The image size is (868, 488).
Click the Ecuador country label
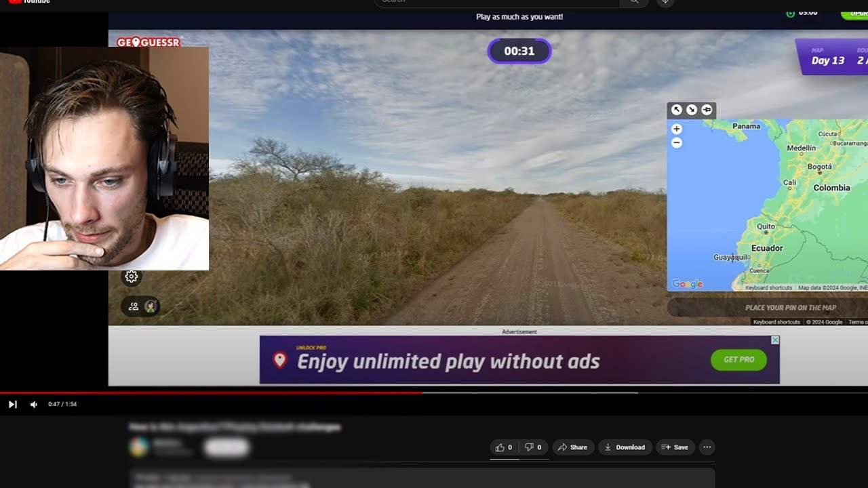tap(767, 248)
